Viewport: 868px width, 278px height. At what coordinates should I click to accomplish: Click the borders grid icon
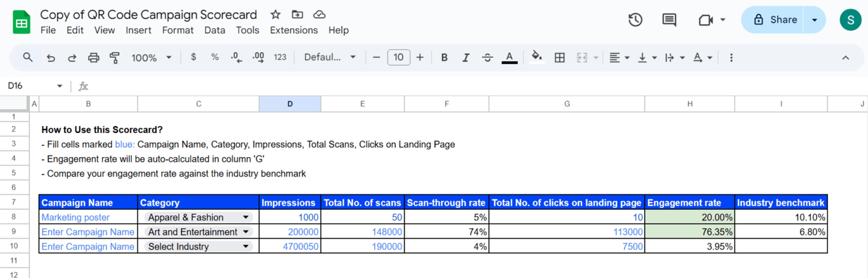(x=559, y=58)
